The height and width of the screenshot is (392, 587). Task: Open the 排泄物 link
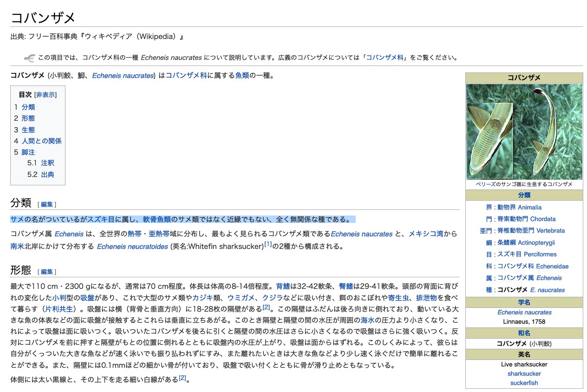(x=427, y=297)
